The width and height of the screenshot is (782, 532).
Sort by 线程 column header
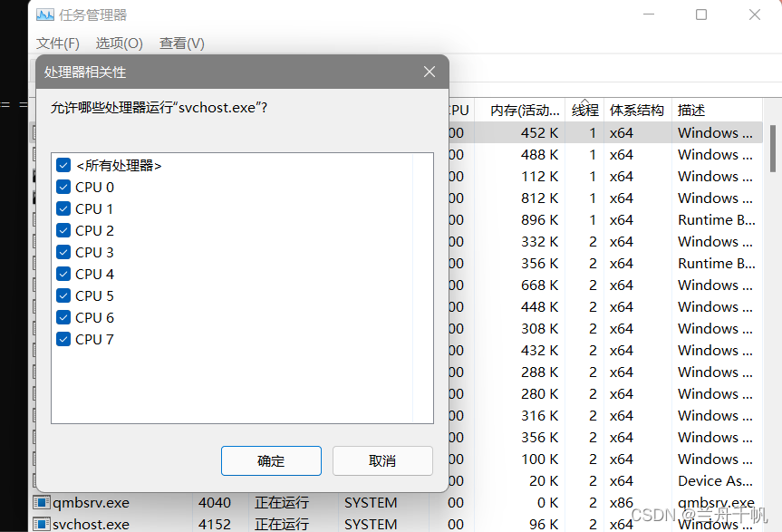[584, 110]
